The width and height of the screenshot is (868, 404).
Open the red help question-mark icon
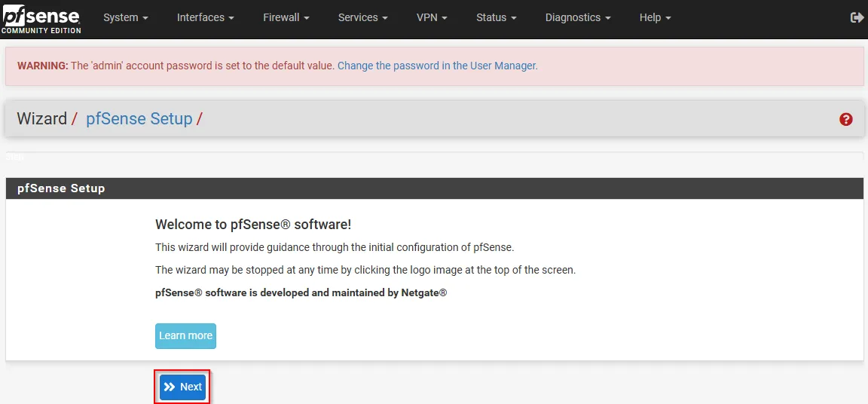click(845, 119)
